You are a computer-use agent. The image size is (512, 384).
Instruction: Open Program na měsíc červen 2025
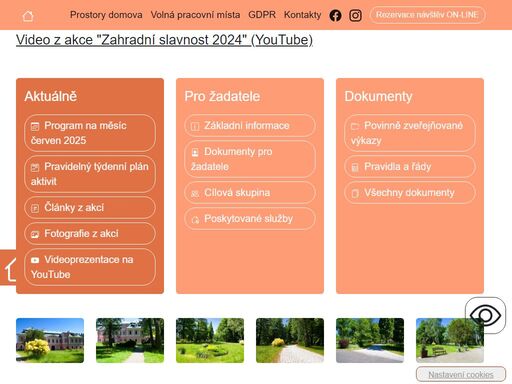pyautogui.click(x=90, y=133)
